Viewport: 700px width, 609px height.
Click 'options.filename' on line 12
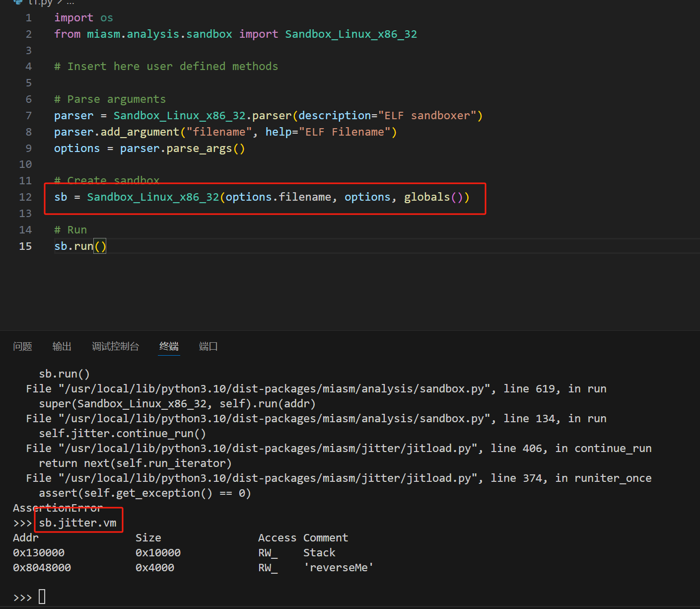(279, 197)
